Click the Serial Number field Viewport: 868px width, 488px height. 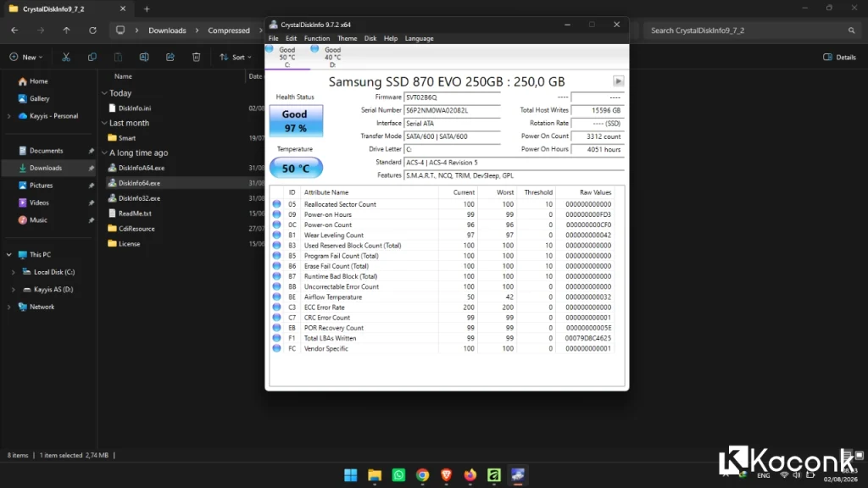452,110
